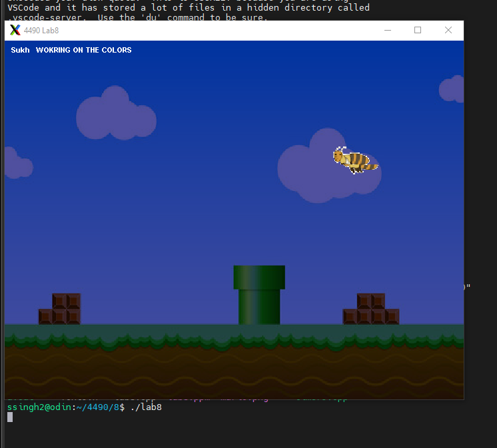Screen dimensions: 497x448
Task: Click the terminal cursor block
Action: coord(10,417)
